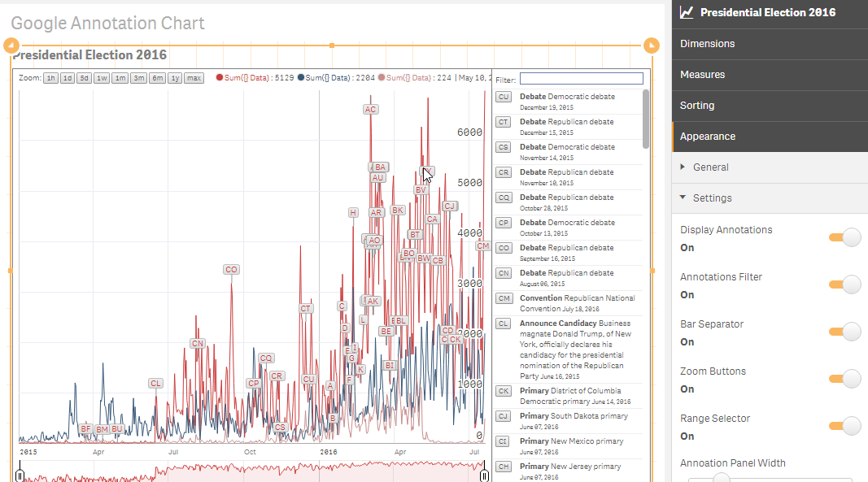This screenshot has height=482, width=868.
Task: Click the red Sum Data legend dot
Action: (x=219, y=77)
